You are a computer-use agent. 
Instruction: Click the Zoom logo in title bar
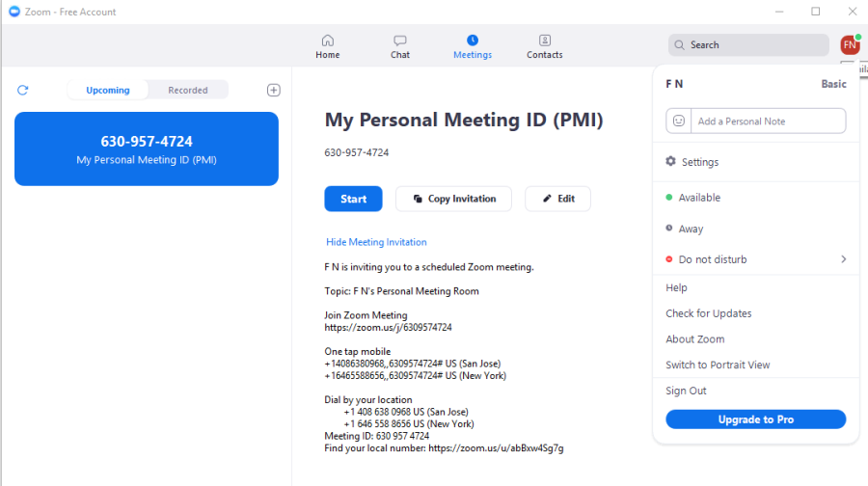(x=14, y=12)
